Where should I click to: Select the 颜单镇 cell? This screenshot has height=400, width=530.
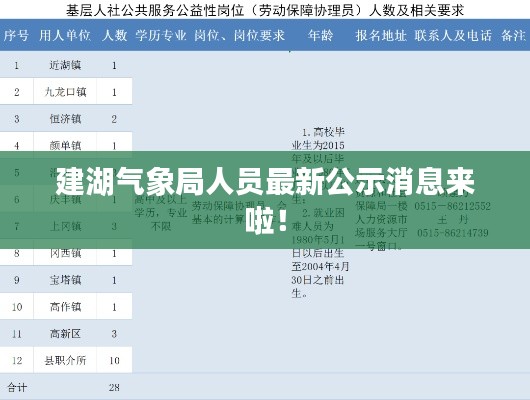pos(65,146)
